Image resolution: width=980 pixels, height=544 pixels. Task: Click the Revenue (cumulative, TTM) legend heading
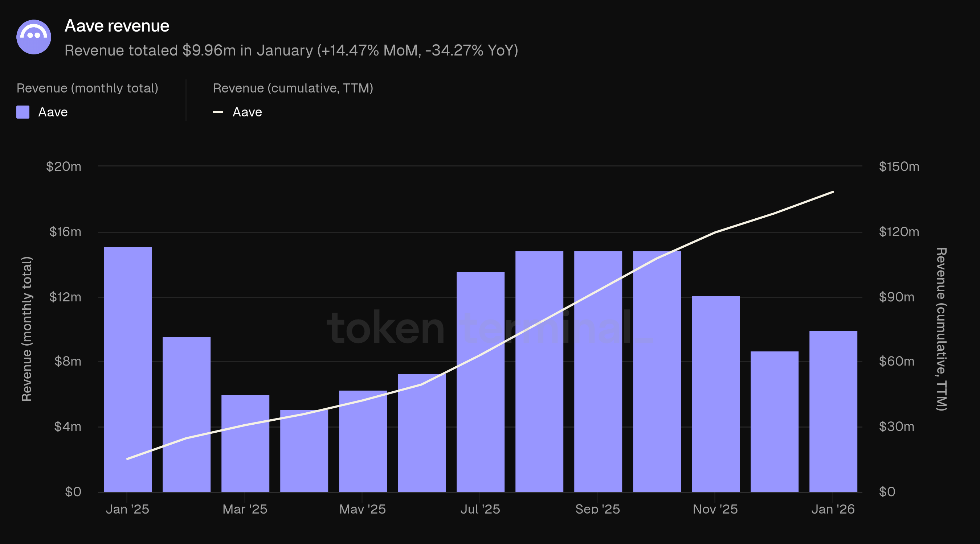[293, 88]
